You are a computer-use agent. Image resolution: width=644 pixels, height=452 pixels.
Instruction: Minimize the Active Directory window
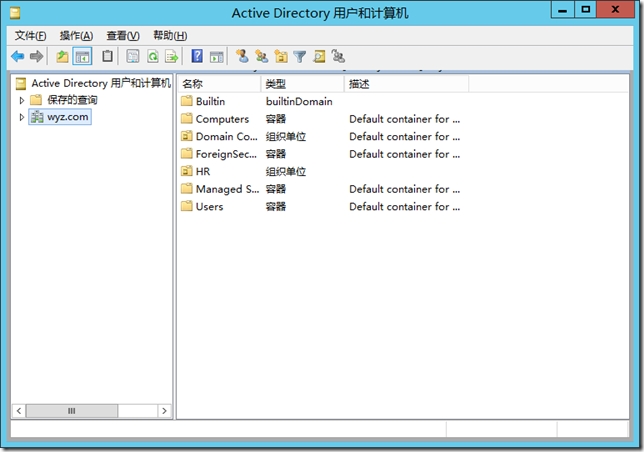pyautogui.click(x=563, y=10)
